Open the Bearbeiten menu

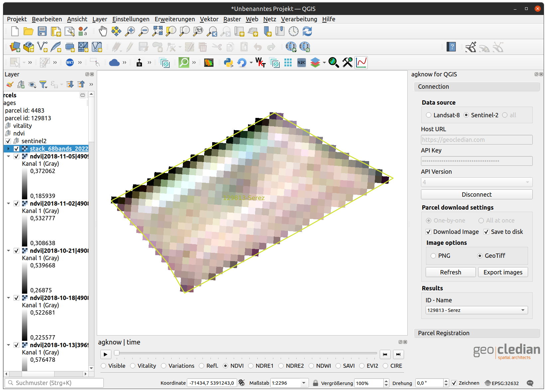(x=47, y=19)
